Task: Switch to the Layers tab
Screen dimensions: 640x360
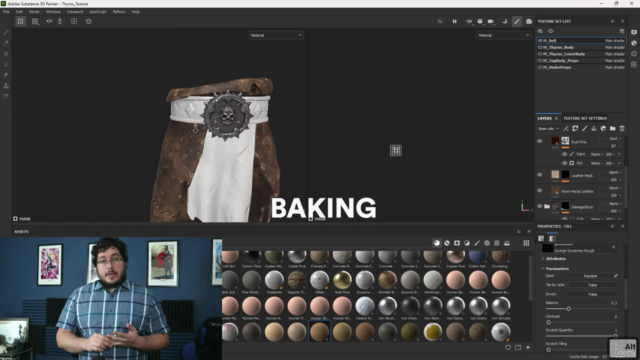Action: point(544,118)
